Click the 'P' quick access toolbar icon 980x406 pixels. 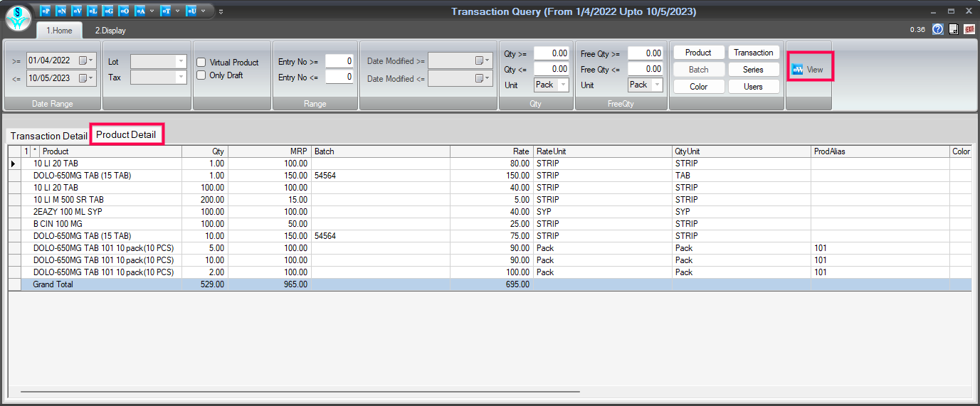46,11
